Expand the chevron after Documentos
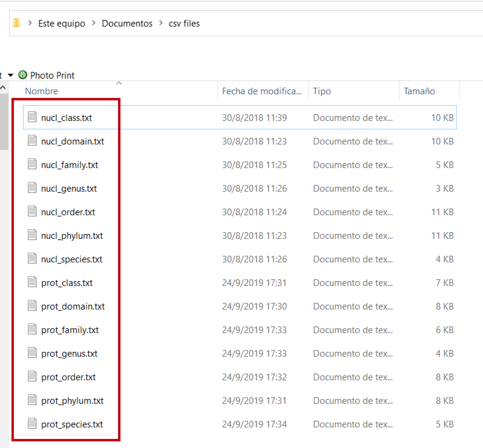The height and width of the screenshot is (448, 483). click(x=161, y=23)
